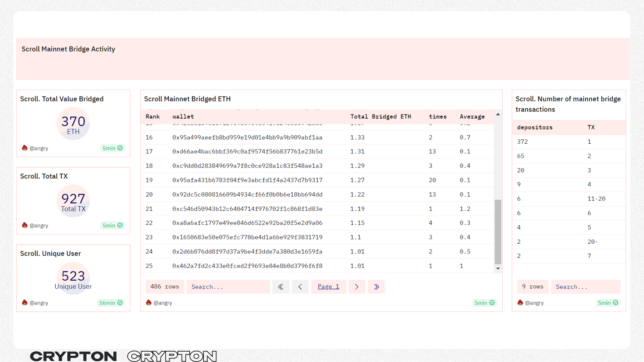Screen dimensions: 644x362
Task: Open @angry profile in bridge transactions panel
Action: pos(534,303)
